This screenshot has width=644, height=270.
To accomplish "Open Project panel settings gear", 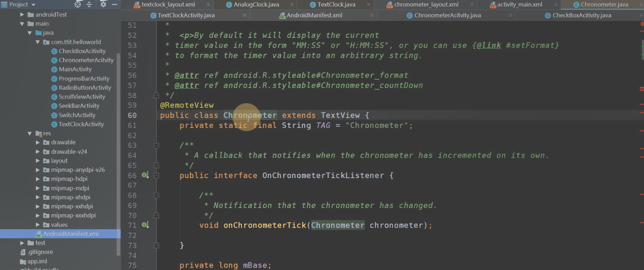I will (103, 5).
